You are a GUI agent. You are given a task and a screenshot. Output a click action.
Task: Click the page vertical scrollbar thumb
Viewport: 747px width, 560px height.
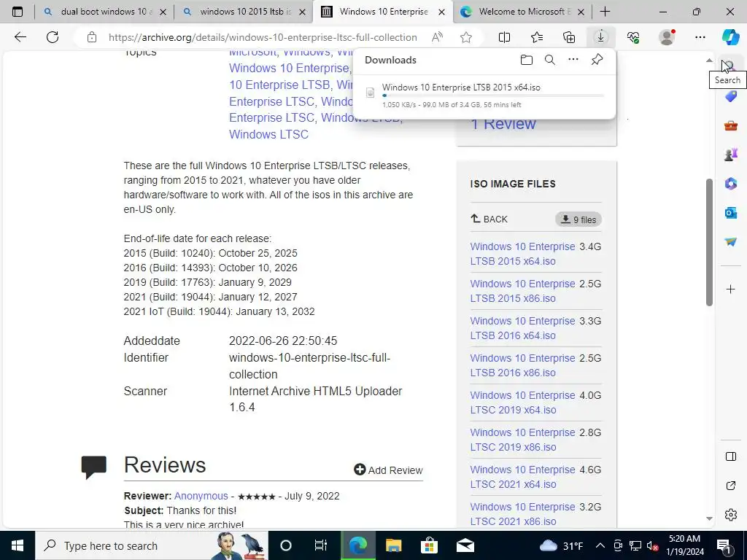(x=709, y=242)
